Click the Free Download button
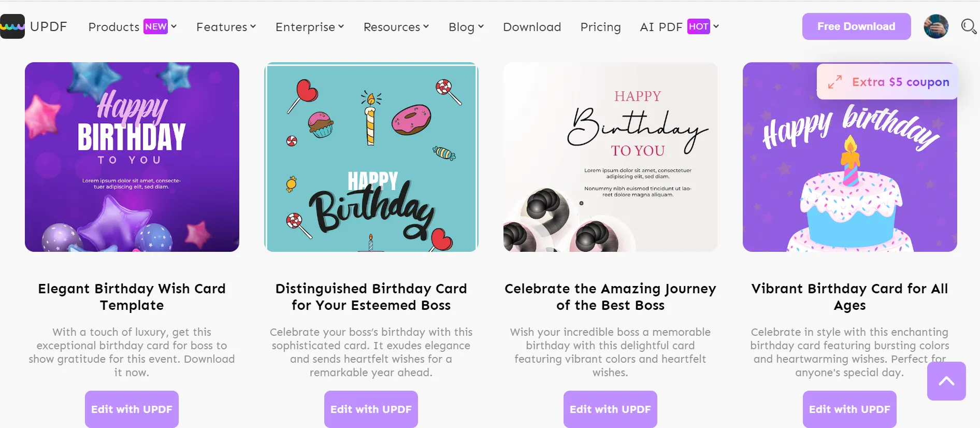The image size is (980, 428). coord(856,26)
